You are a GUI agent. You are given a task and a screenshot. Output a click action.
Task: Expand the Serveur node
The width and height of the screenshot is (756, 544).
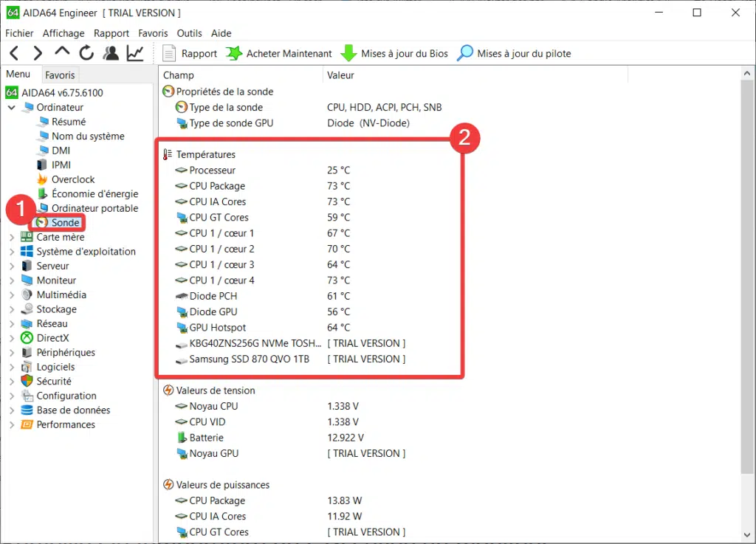pyautogui.click(x=12, y=266)
